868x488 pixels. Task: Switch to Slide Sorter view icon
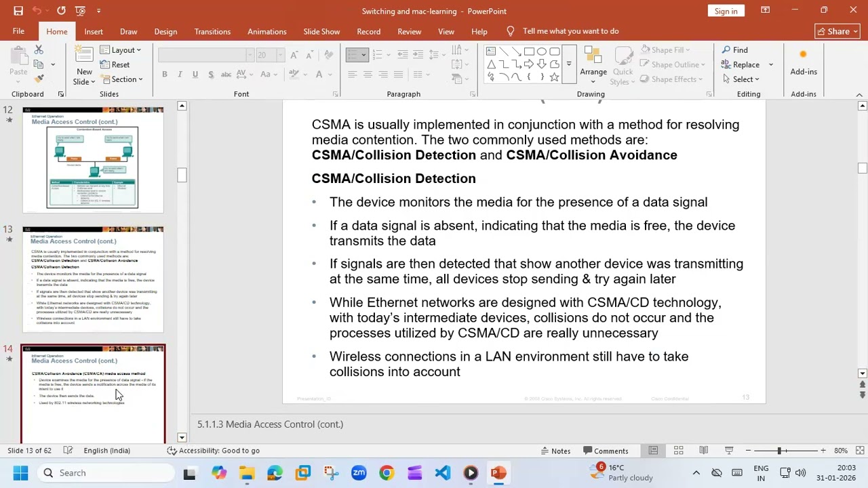coord(678,451)
